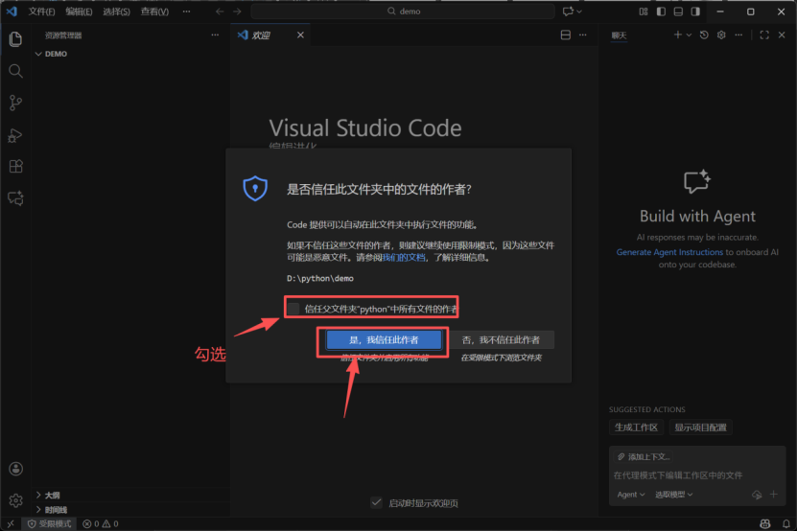Open Generate Agent Instructions link
This screenshot has height=532, width=797.
[x=669, y=252]
